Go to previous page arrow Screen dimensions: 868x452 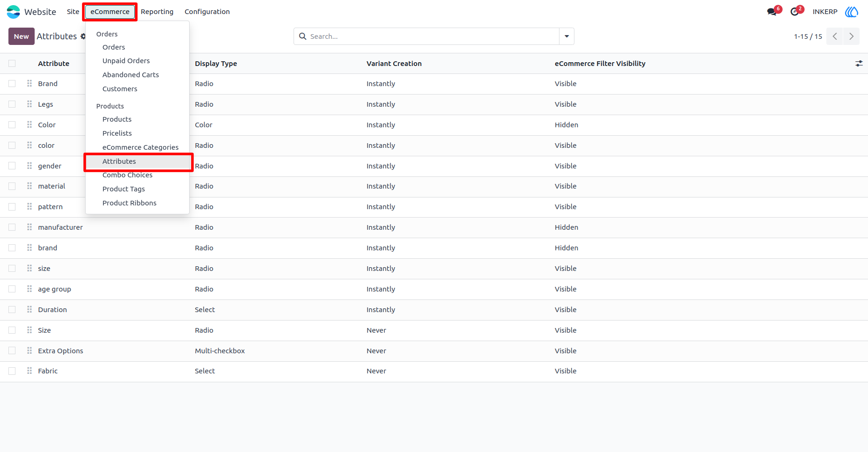(x=835, y=36)
